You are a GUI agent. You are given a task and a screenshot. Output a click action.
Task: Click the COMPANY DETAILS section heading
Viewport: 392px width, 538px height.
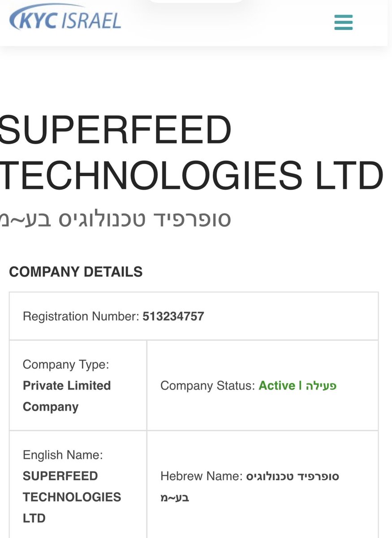(x=76, y=272)
